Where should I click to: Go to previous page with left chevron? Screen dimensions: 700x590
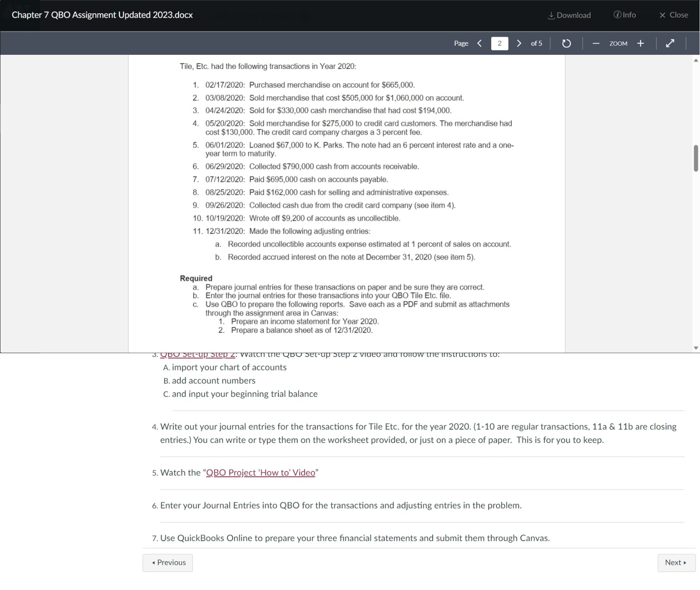479,43
